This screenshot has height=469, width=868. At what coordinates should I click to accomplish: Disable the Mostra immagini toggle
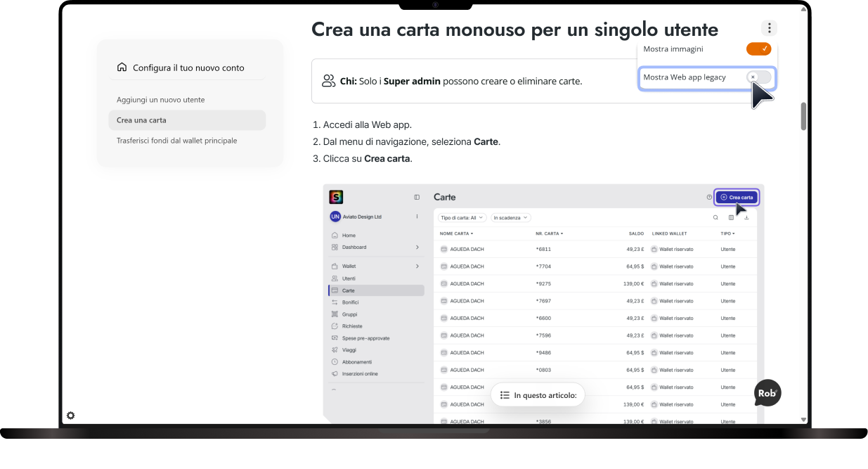pos(758,49)
